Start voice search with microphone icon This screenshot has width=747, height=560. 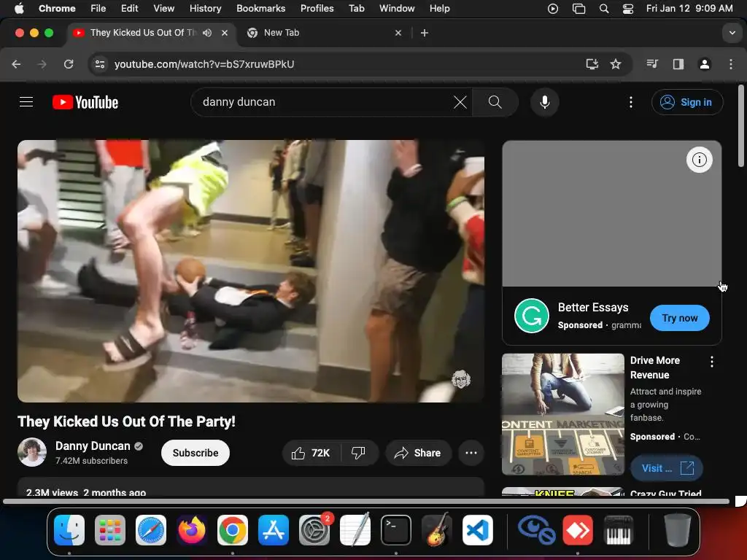tap(544, 102)
